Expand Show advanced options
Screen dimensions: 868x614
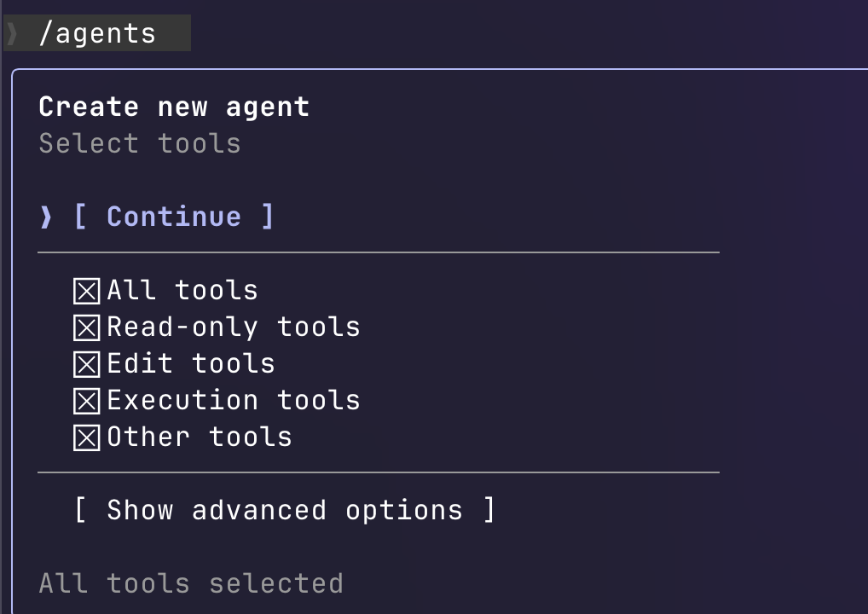[284, 511]
